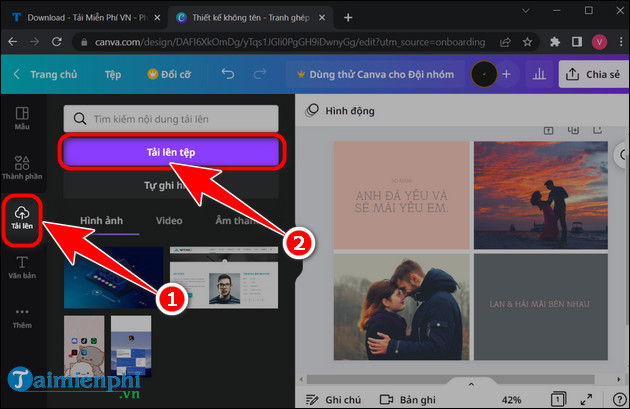Screen dimensions: 630x409
Task: Focus the uploads search field
Action: 171,119
